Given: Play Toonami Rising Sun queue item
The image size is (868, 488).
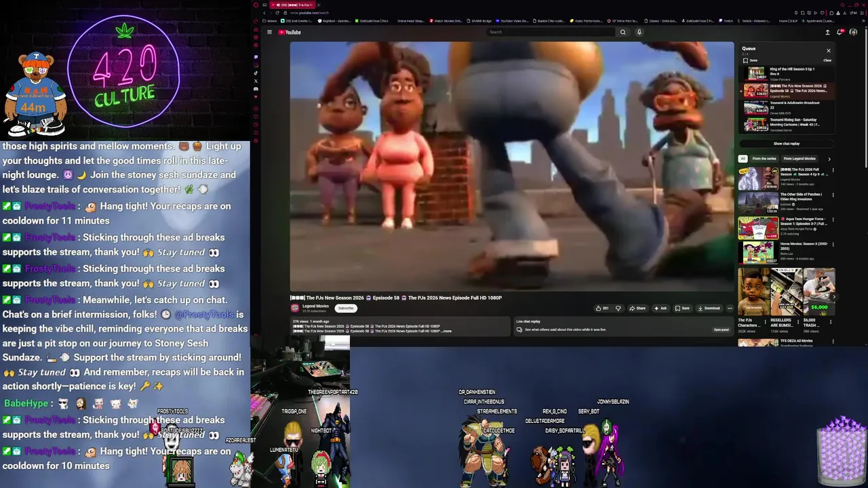Looking at the screenshot, I should click(787, 124).
